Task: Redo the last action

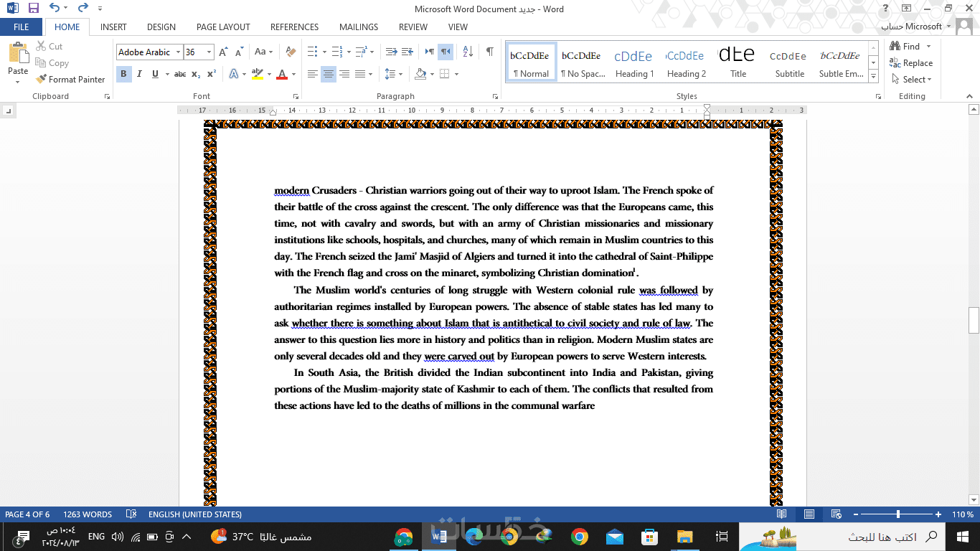Action: pos(83,9)
